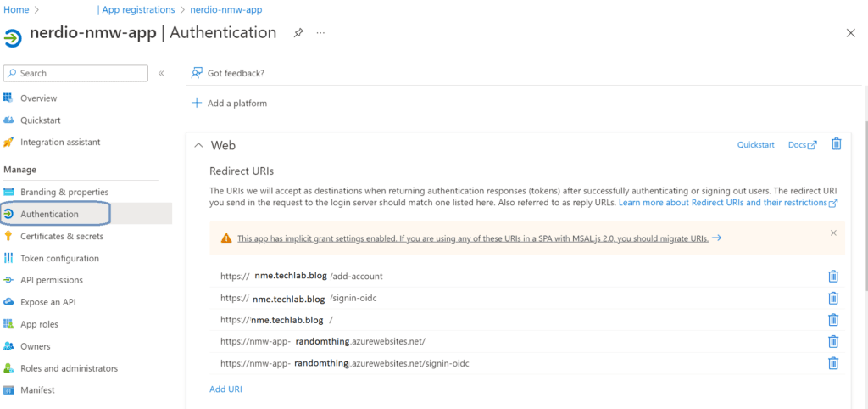Click the Add URI link
This screenshot has height=409, width=868.
tap(225, 389)
